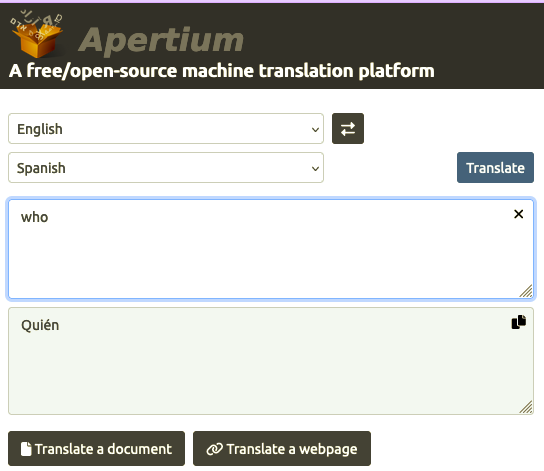Open the English source language dropdown

pos(166,128)
